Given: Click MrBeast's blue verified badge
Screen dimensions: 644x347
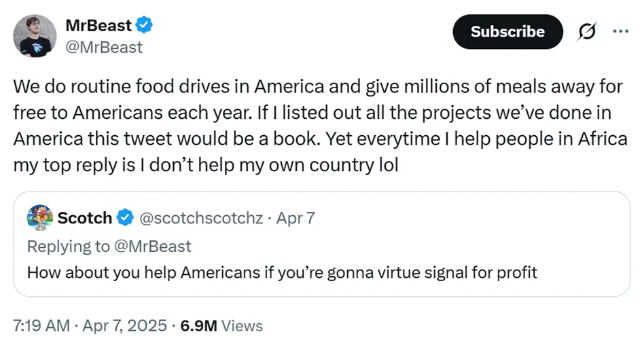Looking at the screenshot, I should click(x=144, y=26).
